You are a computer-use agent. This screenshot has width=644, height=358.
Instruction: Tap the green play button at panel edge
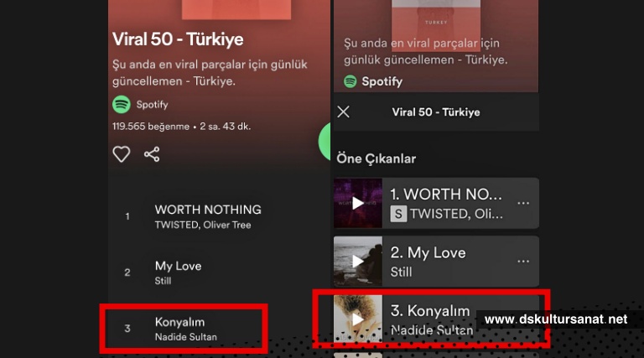(x=325, y=141)
